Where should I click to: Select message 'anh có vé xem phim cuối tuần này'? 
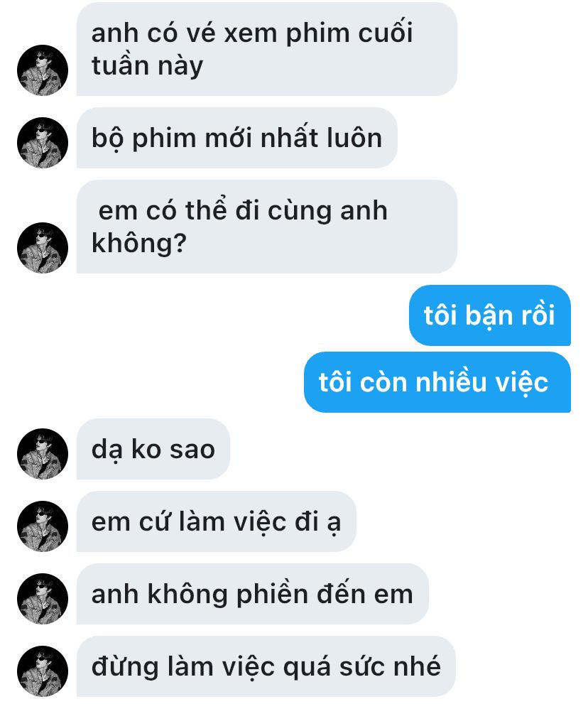267,49
